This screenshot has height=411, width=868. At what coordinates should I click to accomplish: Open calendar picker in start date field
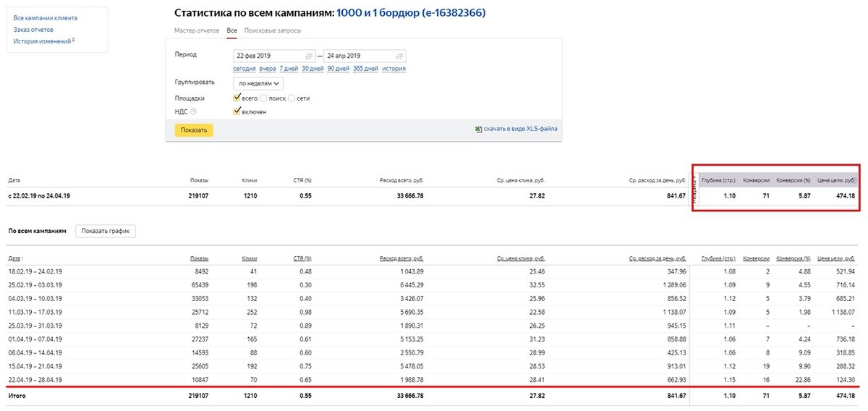coord(309,56)
